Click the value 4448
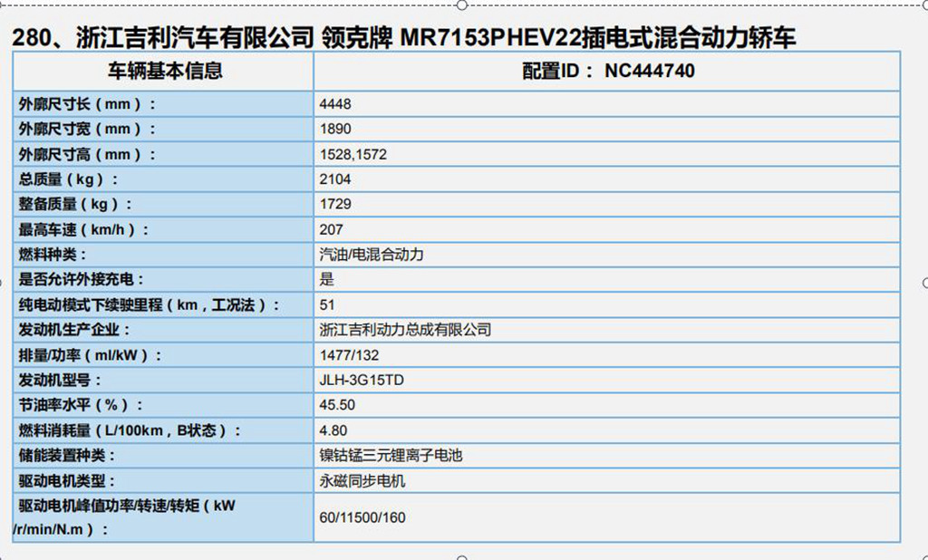928x560 pixels. pos(335,104)
